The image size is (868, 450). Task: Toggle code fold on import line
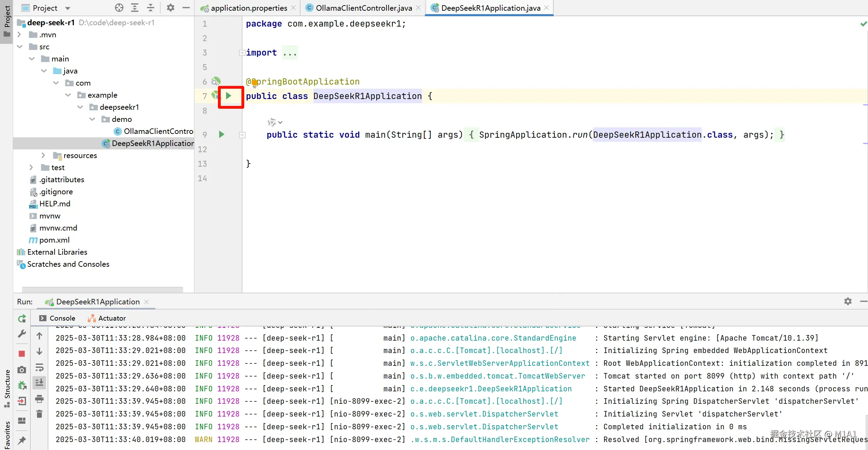coord(242,53)
